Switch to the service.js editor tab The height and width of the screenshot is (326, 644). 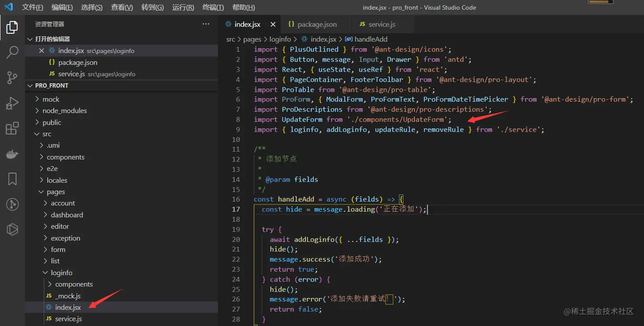click(382, 24)
